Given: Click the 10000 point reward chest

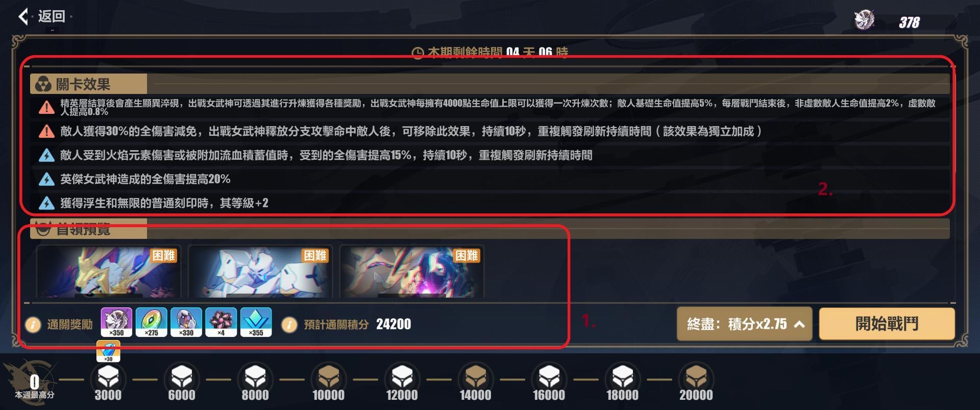Looking at the screenshot, I should (329, 378).
